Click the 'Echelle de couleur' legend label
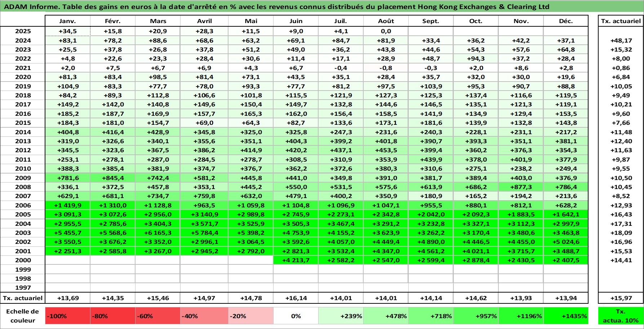The width and height of the screenshot is (644, 329). tap(23, 316)
